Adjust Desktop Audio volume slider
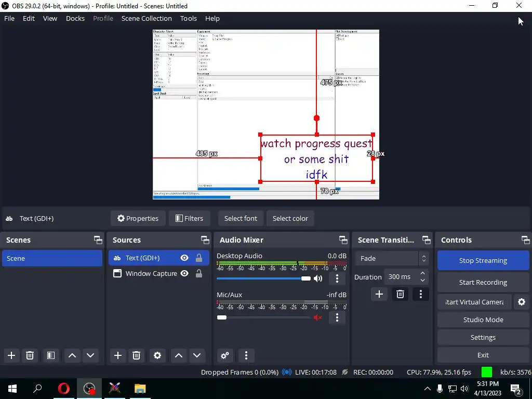This screenshot has height=399, width=532. (x=305, y=278)
